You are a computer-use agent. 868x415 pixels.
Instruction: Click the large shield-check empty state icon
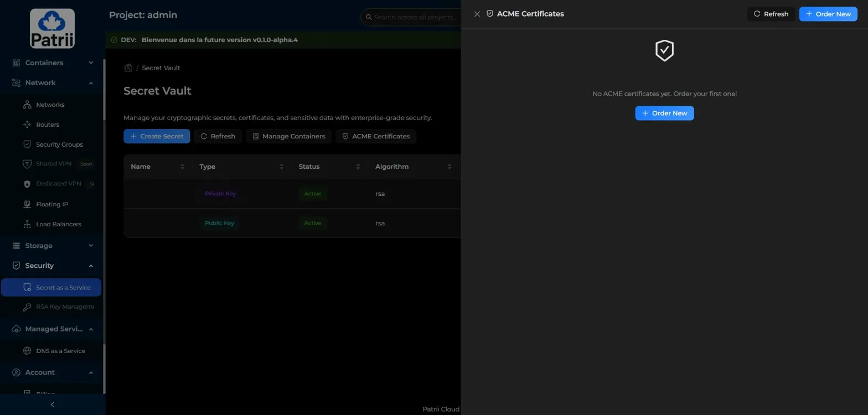(x=664, y=50)
